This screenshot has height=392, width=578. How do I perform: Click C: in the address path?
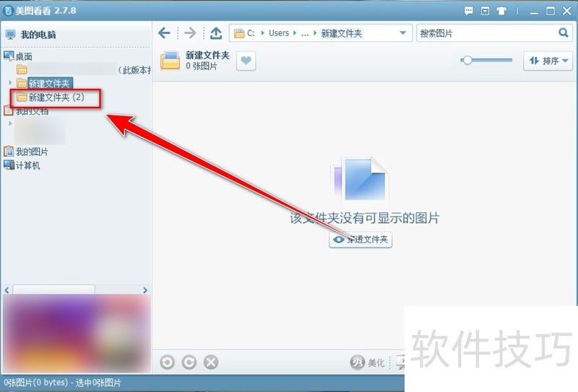tap(251, 33)
